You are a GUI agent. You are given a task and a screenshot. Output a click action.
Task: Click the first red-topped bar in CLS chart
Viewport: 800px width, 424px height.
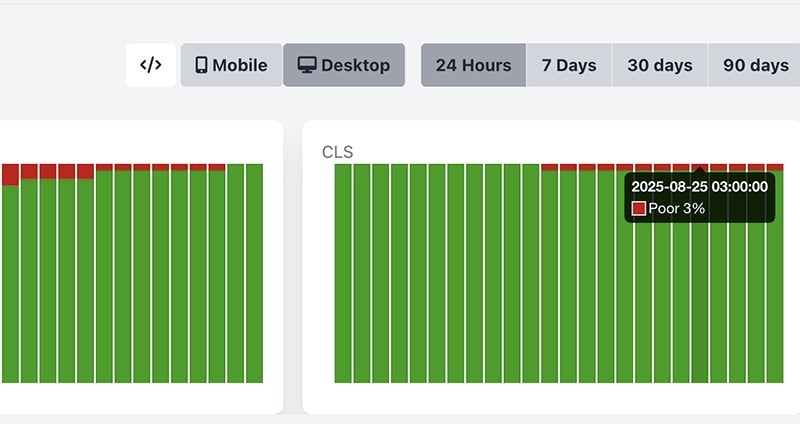[549, 273]
